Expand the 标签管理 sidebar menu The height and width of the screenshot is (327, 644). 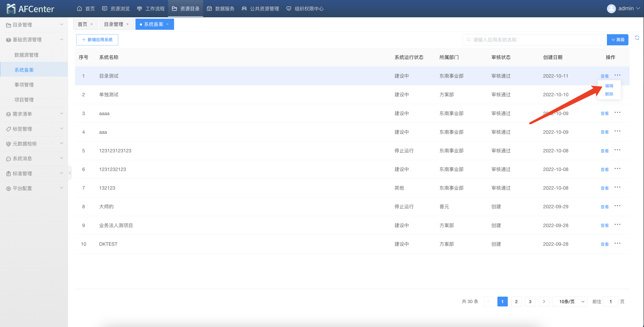[x=34, y=129]
